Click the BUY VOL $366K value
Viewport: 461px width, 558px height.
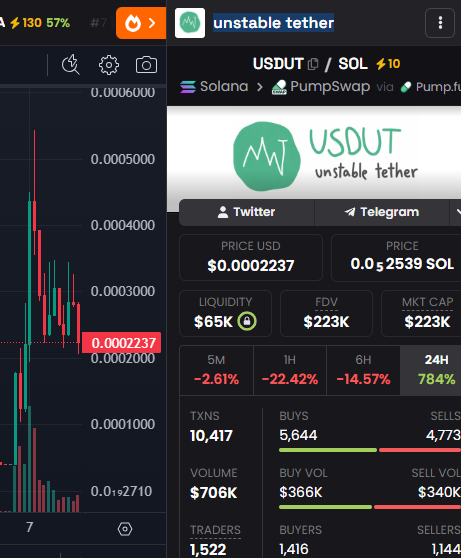point(300,493)
